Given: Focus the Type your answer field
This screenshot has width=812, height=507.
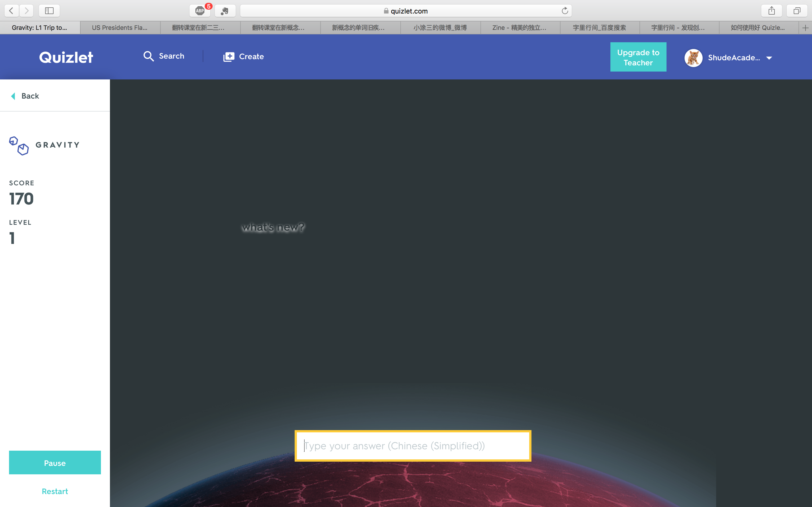Looking at the screenshot, I should [413, 446].
